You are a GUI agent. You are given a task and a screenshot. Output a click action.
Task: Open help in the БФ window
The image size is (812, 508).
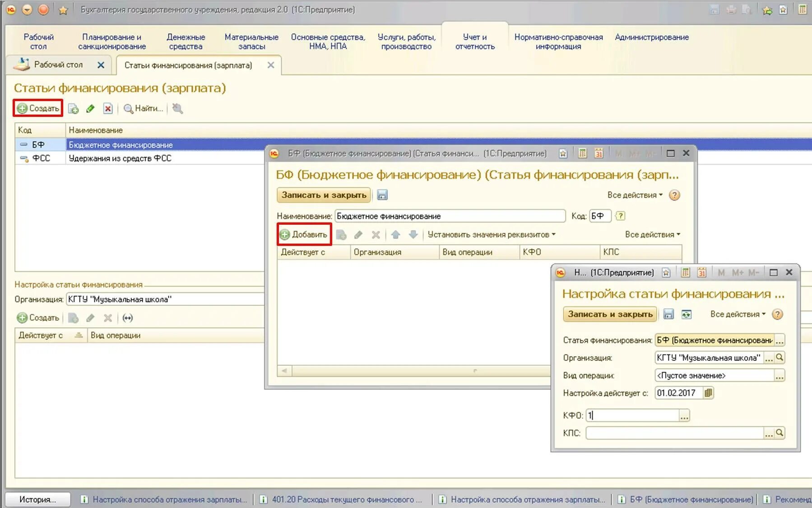[x=674, y=195]
